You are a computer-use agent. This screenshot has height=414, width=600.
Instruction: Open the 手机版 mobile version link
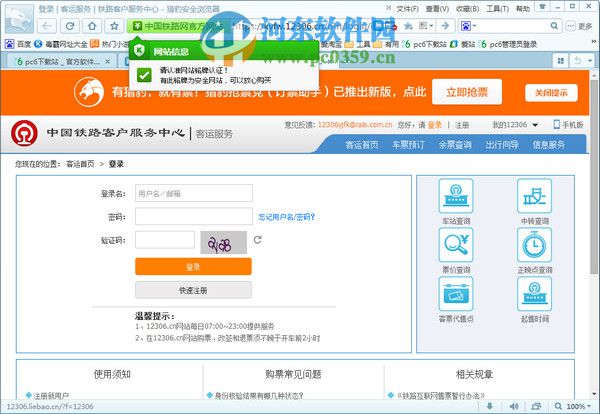point(568,125)
